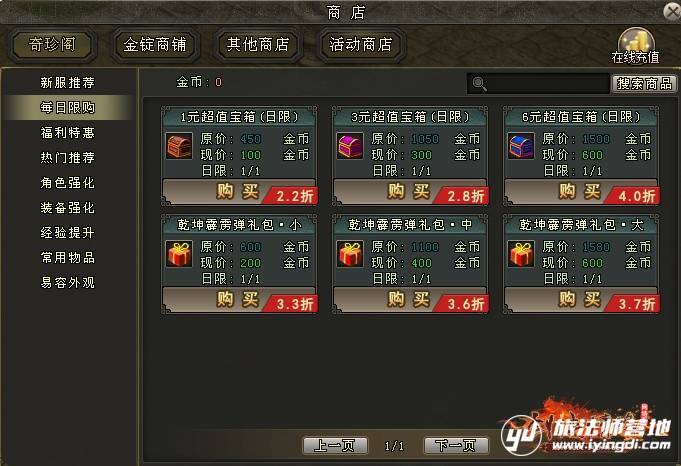Click the 3元超值宝箱 pink chest icon
The height and width of the screenshot is (466, 681).
pos(350,146)
